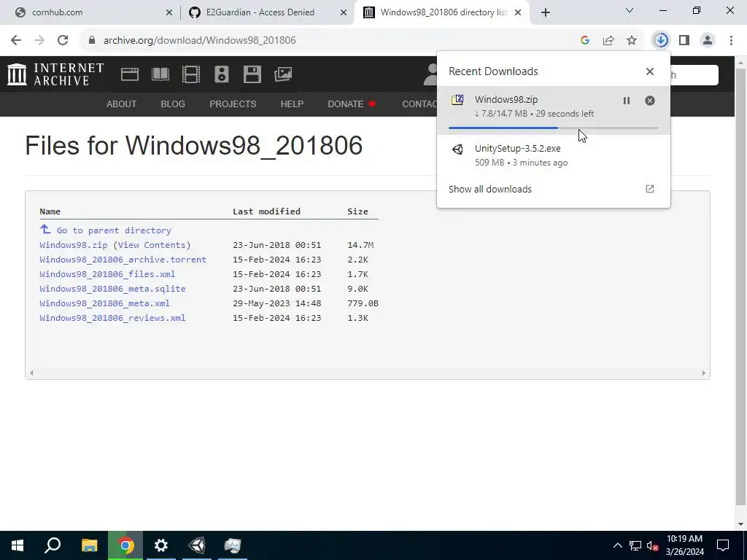
Task: Expand the tab search chevron
Action: 630,10
